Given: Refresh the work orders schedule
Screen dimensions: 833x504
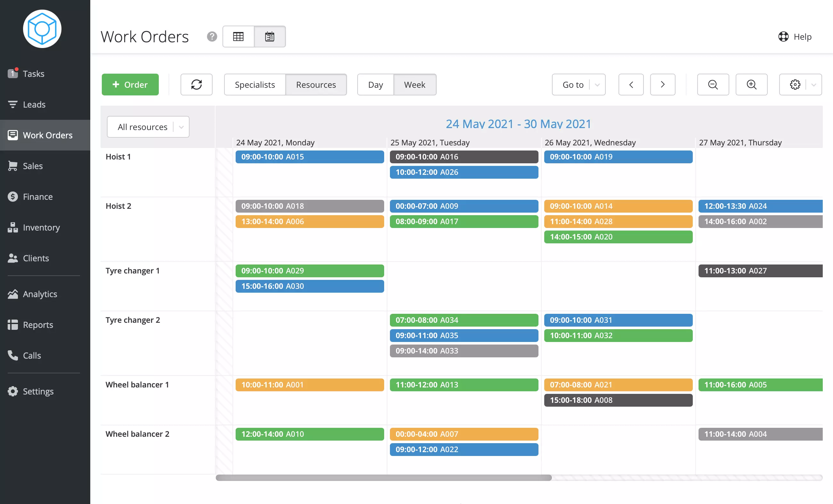Looking at the screenshot, I should pyautogui.click(x=197, y=85).
